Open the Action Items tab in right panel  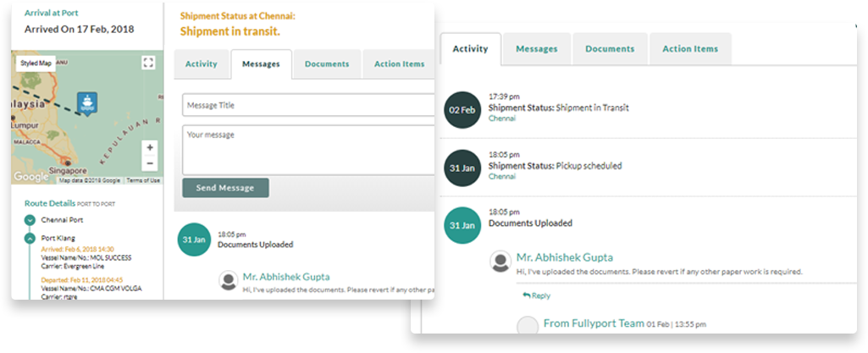(x=690, y=49)
